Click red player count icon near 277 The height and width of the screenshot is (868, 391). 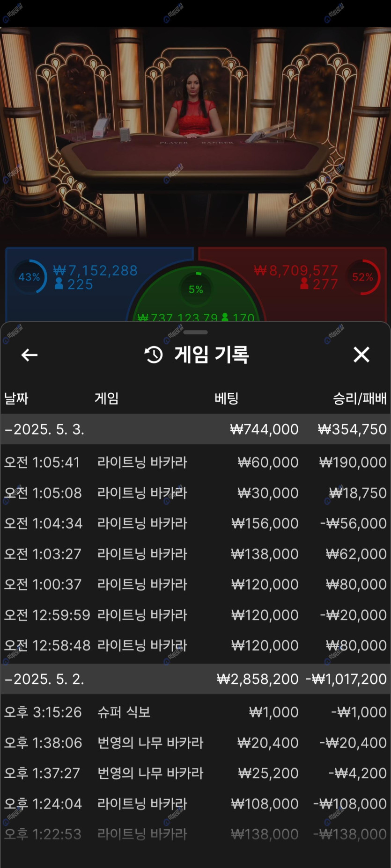coord(304,284)
